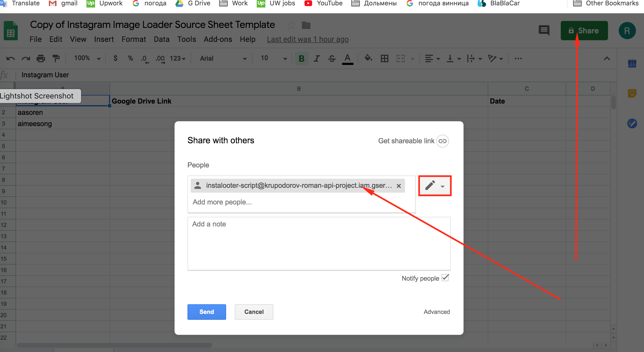Click the borders grid icon
The width and height of the screenshot is (644, 352).
(x=384, y=58)
